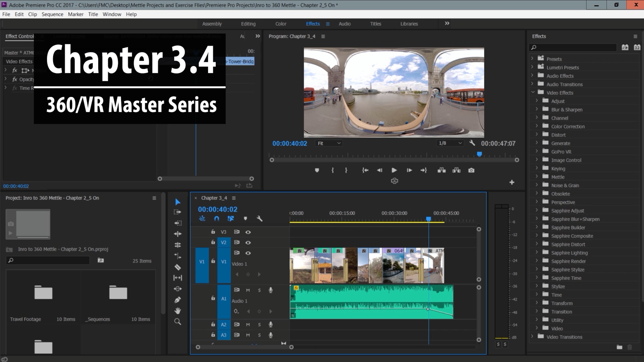Click the Program Monitor playhead marker

479,154
